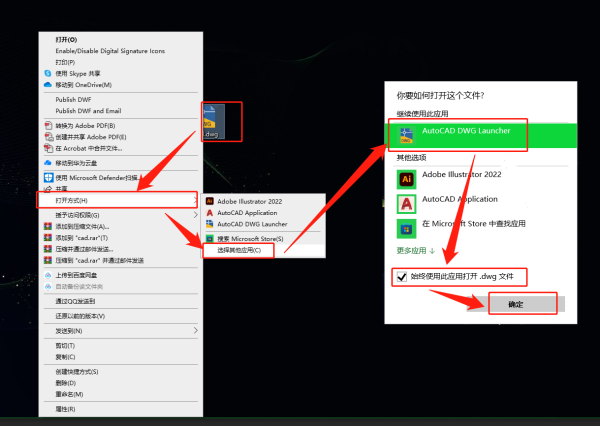Click the AutoCAD DWG Launcher icon in submenu

coord(209,224)
